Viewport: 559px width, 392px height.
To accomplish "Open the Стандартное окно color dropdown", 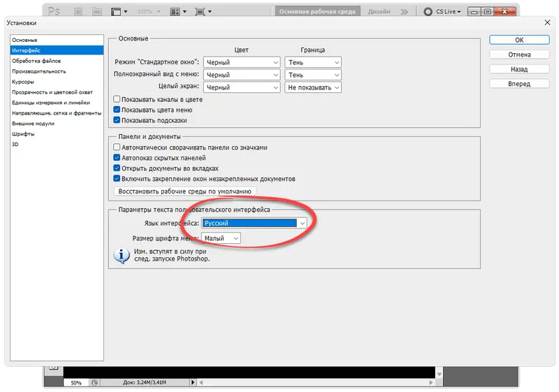I will tap(242, 62).
